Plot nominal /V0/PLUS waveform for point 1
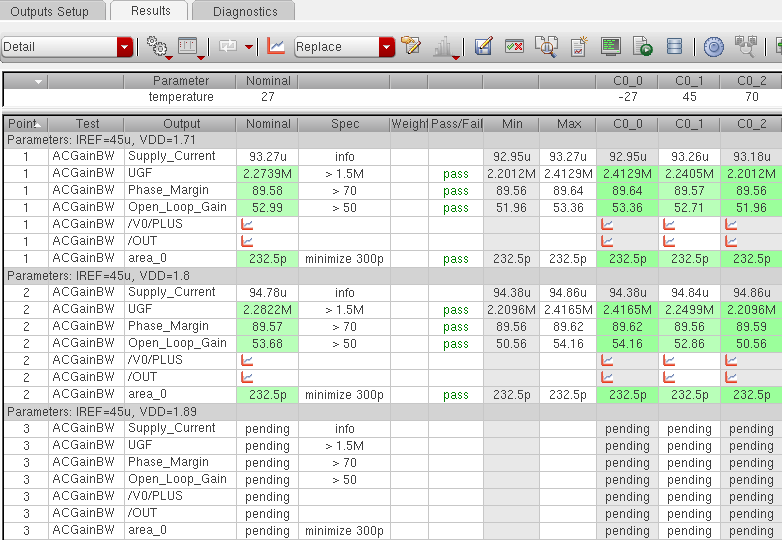The height and width of the screenshot is (540, 782). [247, 225]
